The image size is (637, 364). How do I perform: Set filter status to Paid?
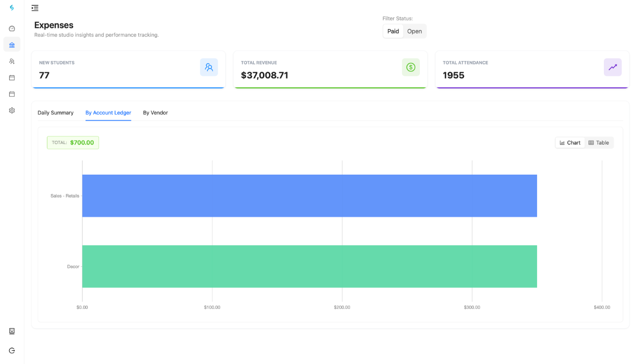click(393, 31)
